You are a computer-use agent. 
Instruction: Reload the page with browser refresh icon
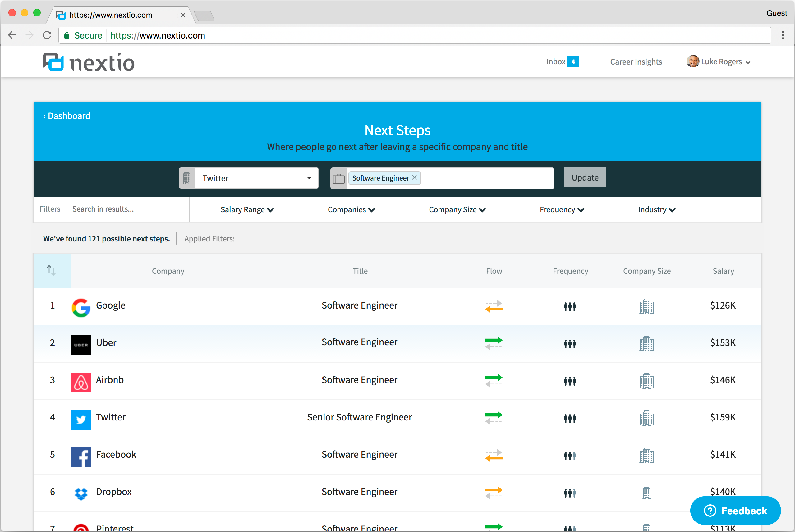47,35
